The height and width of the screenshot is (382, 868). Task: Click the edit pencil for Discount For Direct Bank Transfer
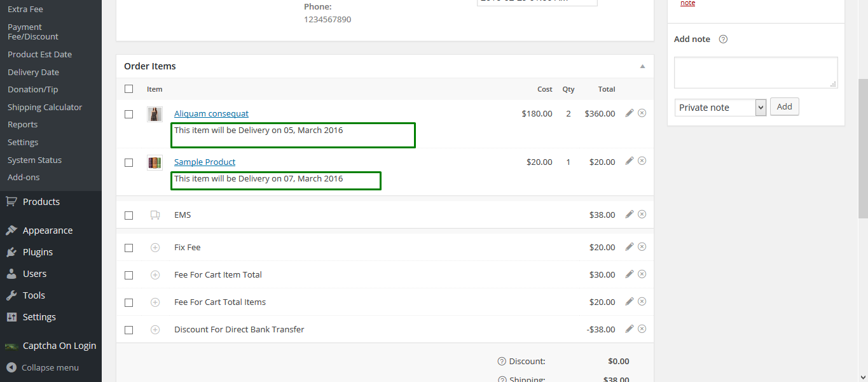point(630,329)
